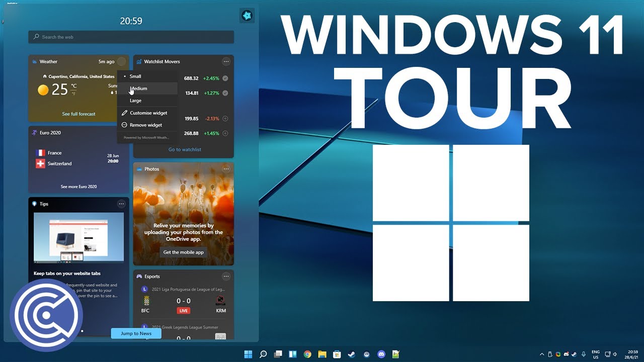Open the Photos widget more options
This screenshot has width=644, height=362.
[x=226, y=169]
